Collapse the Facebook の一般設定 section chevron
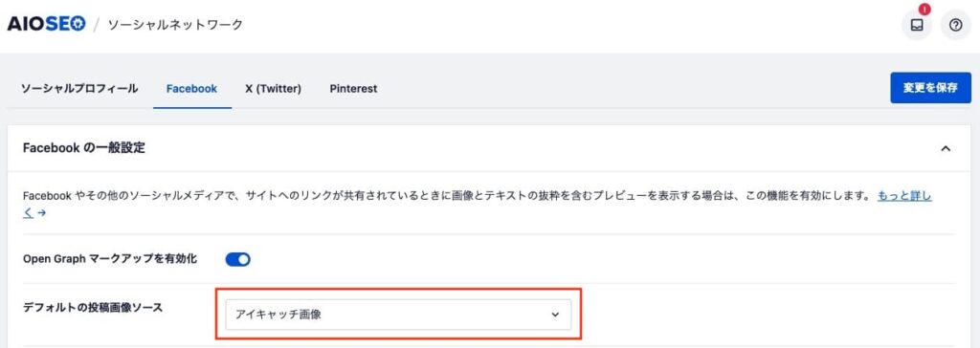Screen dimensions: 980x348 (x=946, y=149)
